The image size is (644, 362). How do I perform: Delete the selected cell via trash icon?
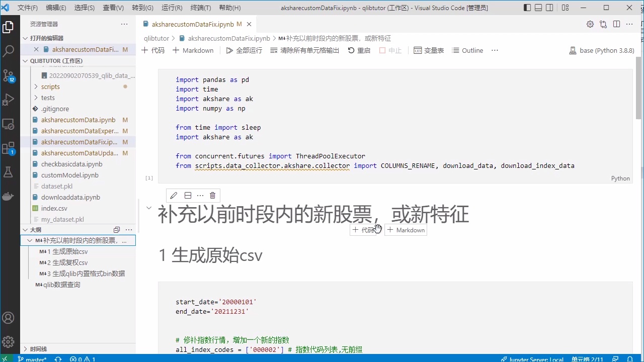click(212, 195)
